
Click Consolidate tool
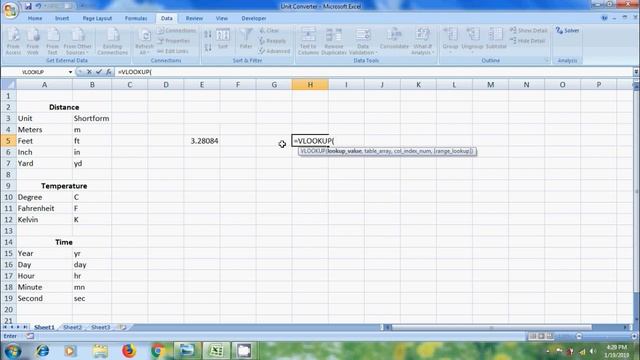pos(394,39)
